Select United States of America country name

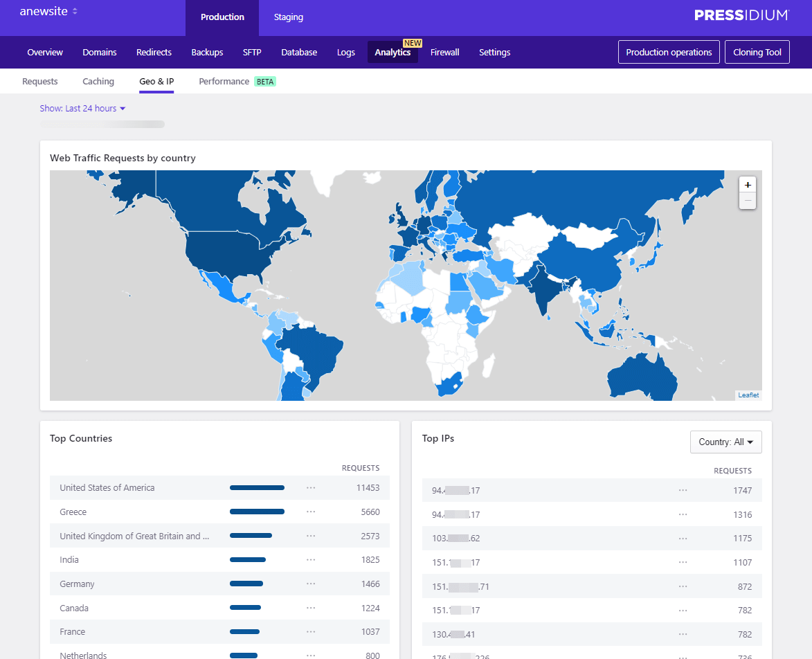coord(107,487)
